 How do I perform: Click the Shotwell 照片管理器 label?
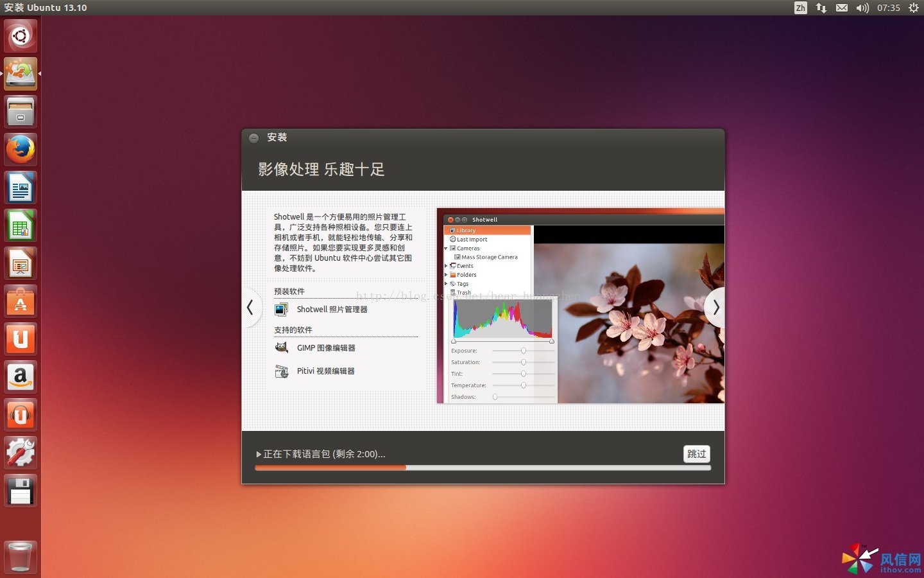[332, 310]
